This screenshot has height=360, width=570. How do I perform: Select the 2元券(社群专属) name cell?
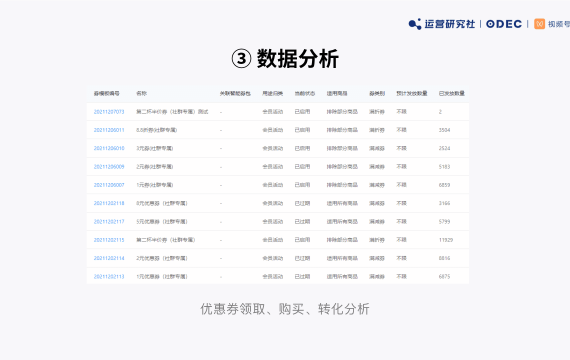pos(155,167)
